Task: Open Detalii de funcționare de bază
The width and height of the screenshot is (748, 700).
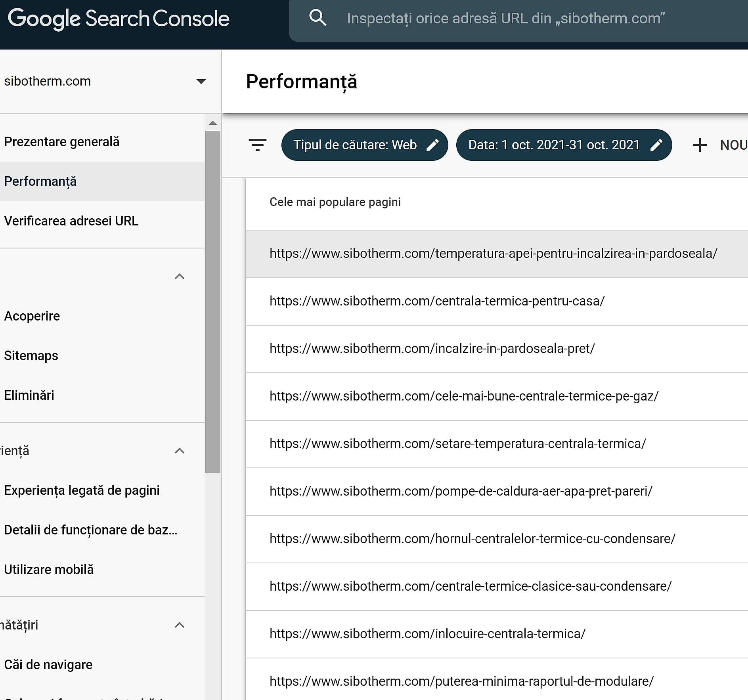Action: point(102,530)
